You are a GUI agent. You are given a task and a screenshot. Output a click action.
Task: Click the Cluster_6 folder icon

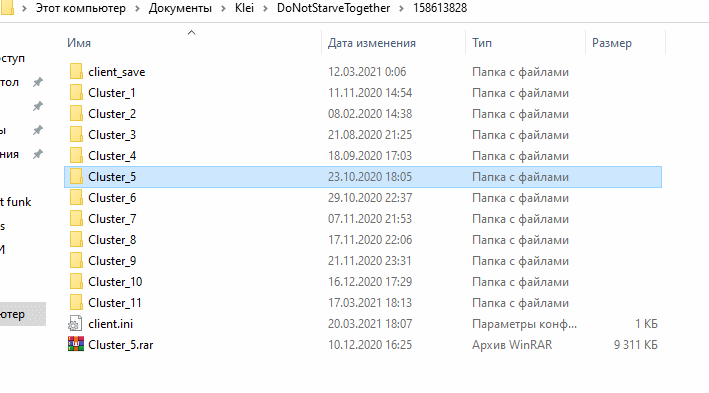click(x=76, y=198)
